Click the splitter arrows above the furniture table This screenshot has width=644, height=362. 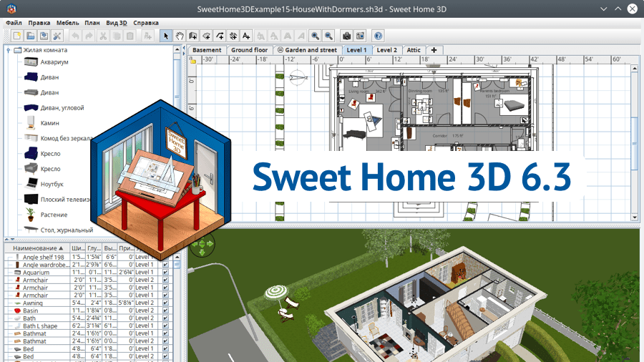(x=9, y=240)
